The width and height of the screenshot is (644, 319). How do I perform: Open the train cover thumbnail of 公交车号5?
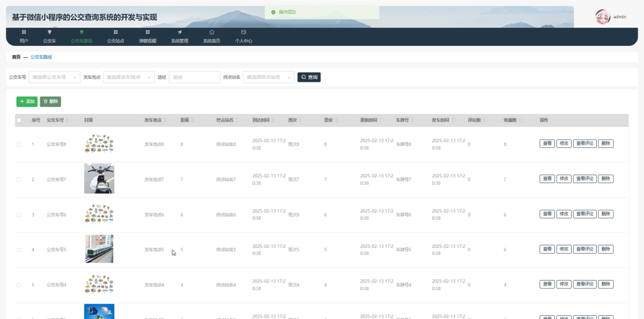pyautogui.click(x=99, y=249)
